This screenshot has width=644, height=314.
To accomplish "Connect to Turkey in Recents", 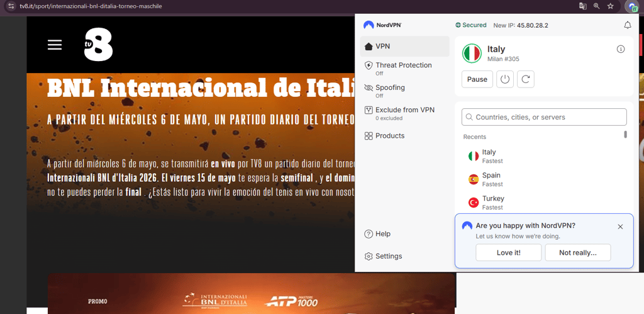I will click(544, 202).
